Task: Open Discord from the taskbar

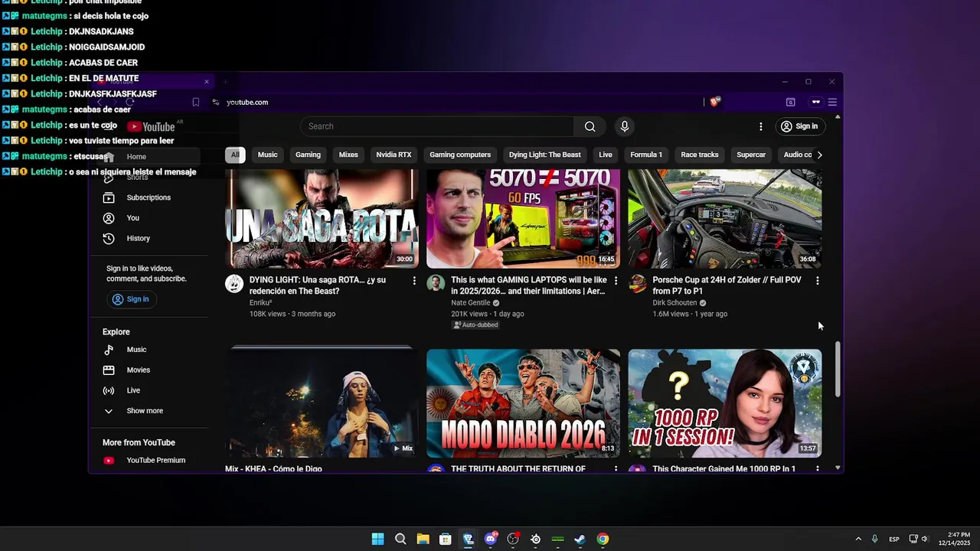Action: 491,539
